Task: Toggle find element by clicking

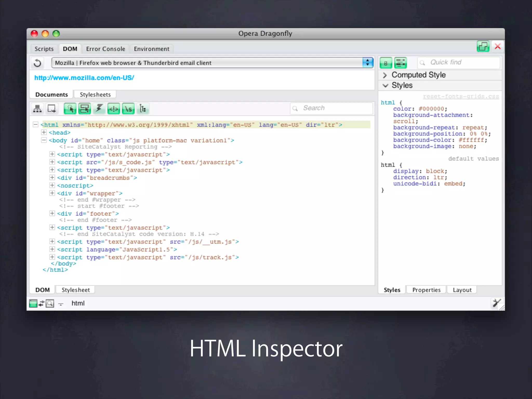Action: click(70, 109)
